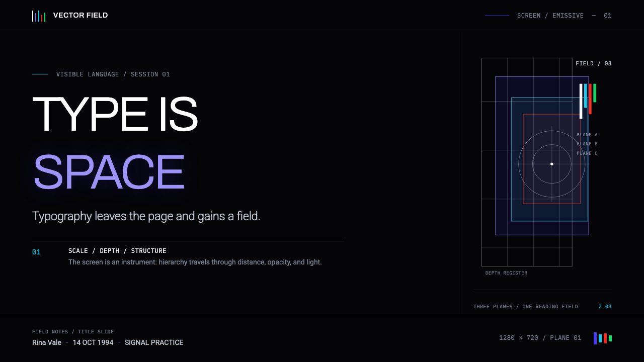
Task: Click the Vector Field bars logo icon
Action: 39,16
